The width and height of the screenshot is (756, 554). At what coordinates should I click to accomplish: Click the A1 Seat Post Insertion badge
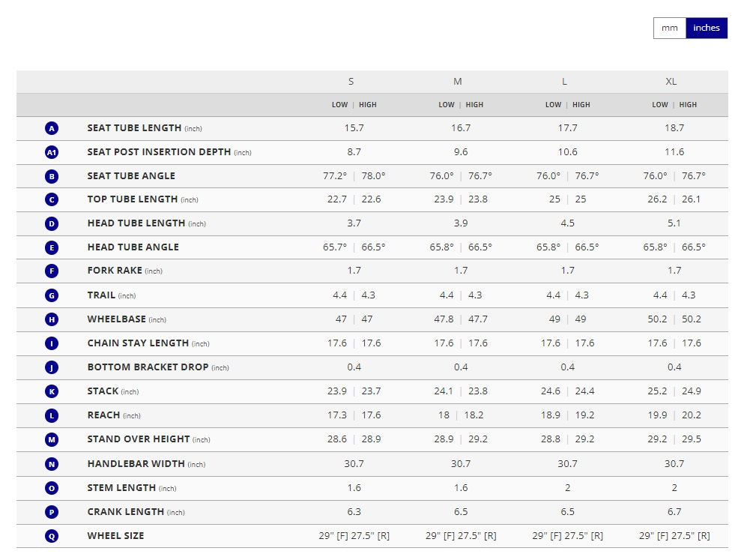click(x=52, y=152)
